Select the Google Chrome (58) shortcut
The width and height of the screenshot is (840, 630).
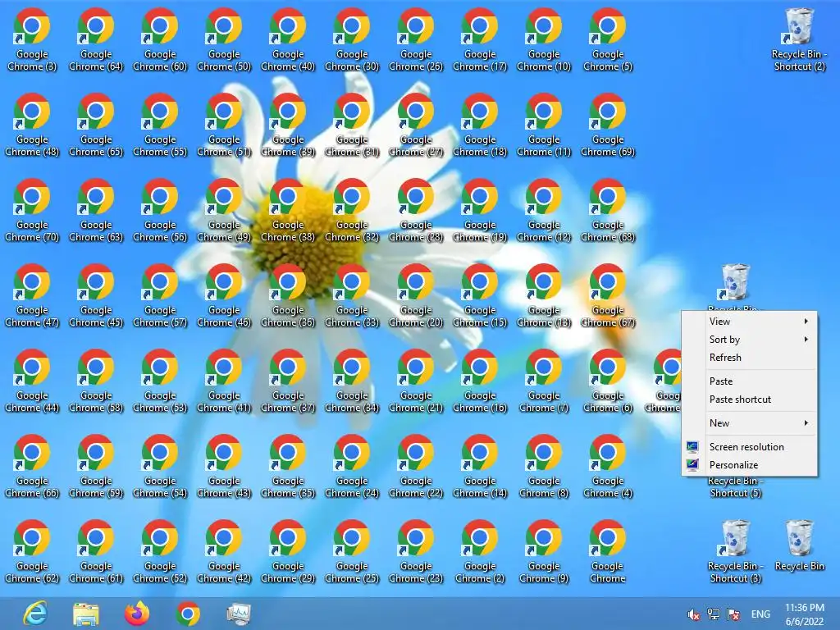(96, 381)
